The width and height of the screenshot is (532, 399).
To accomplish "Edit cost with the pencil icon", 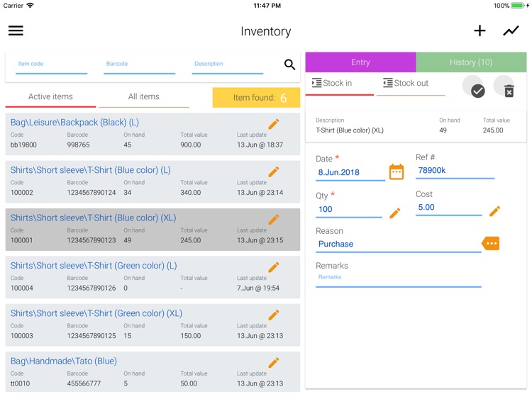I will [495, 210].
